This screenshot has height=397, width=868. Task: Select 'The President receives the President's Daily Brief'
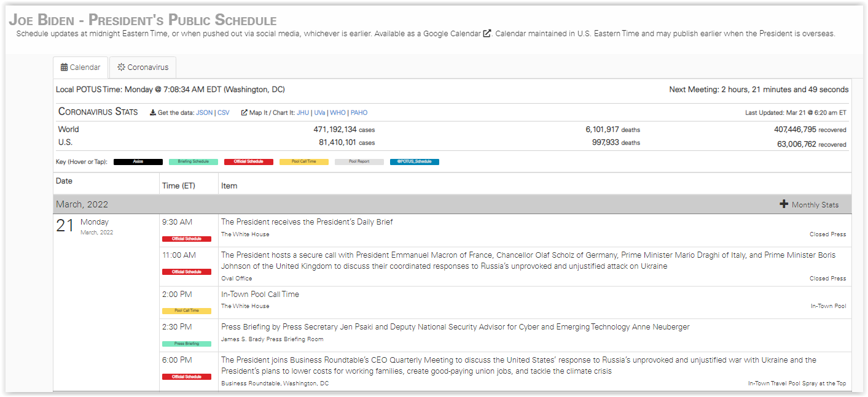point(307,222)
